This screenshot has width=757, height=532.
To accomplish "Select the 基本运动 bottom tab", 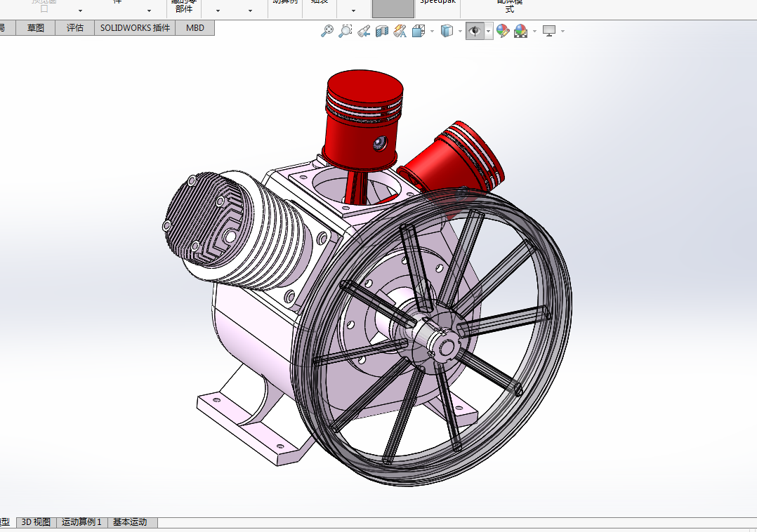I will click(130, 522).
